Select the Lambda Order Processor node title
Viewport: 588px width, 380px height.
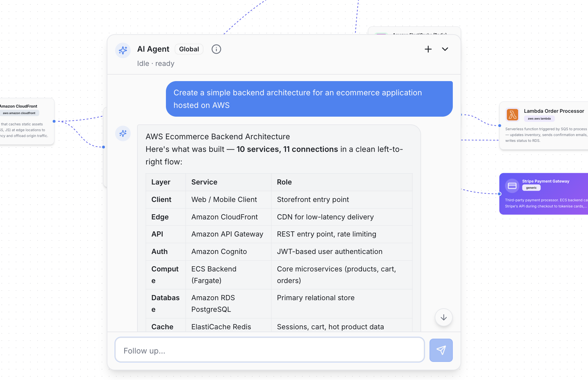[554, 111]
